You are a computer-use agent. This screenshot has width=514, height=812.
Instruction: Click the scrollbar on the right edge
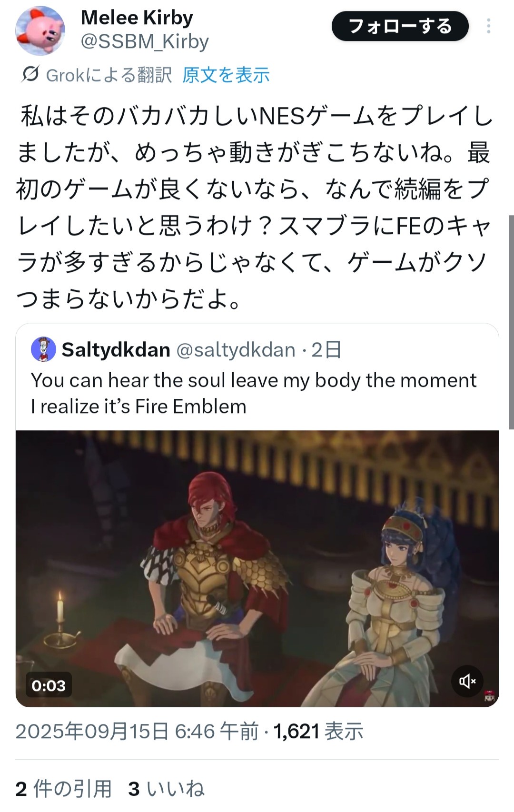click(x=511, y=319)
